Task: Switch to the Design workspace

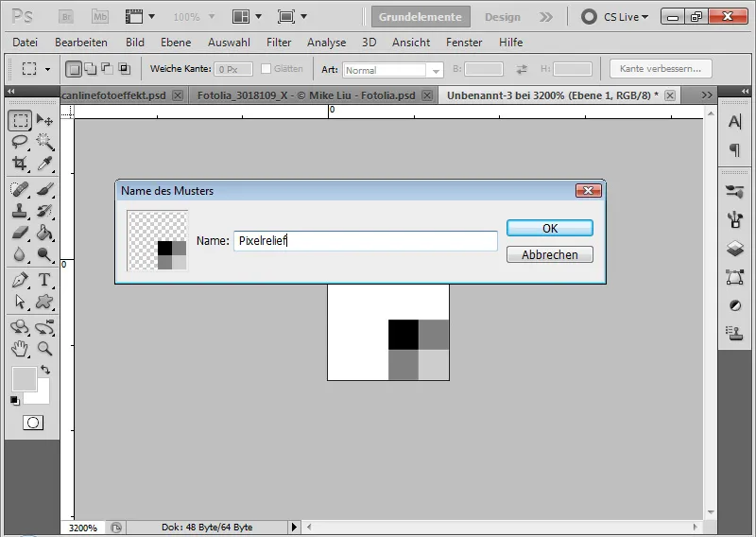Action: pyautogui.click(x=503, y=17)
